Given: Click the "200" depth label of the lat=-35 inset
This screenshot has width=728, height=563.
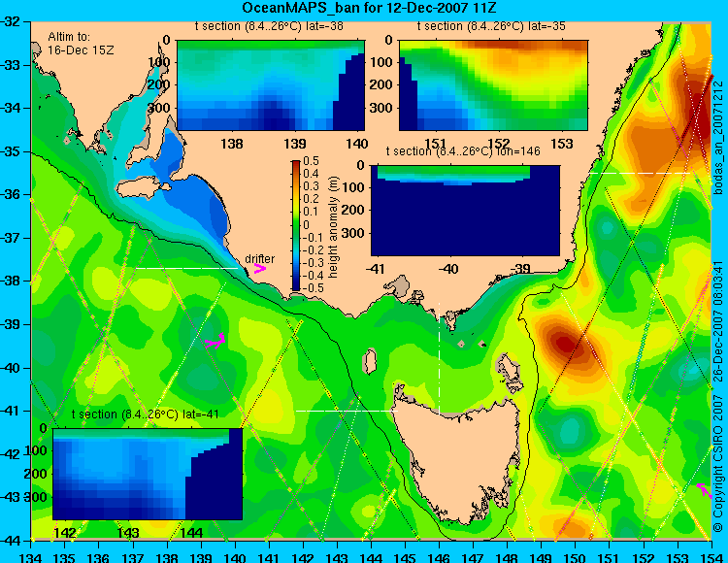Looking at the screenshot, I should click(382, 84).
